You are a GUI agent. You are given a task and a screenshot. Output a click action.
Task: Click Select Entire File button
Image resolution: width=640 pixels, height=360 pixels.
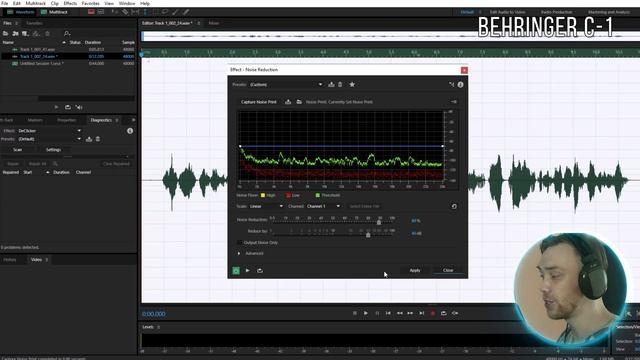pyautogui.click(x=364, y=206)
